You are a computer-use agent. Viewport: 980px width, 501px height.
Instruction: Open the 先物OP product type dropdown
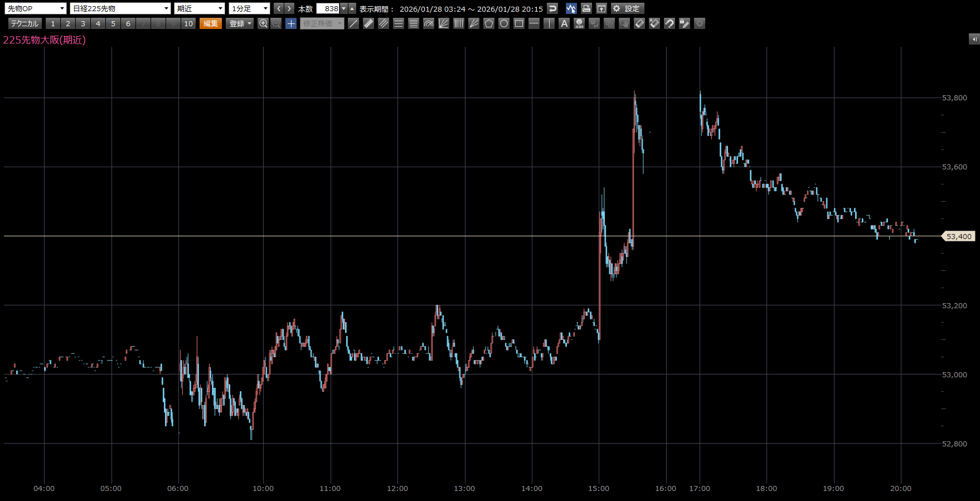[x=36, y=8]
